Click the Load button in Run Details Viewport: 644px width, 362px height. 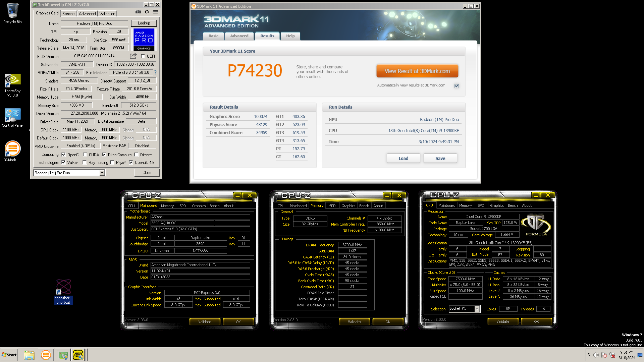[404, 158]
